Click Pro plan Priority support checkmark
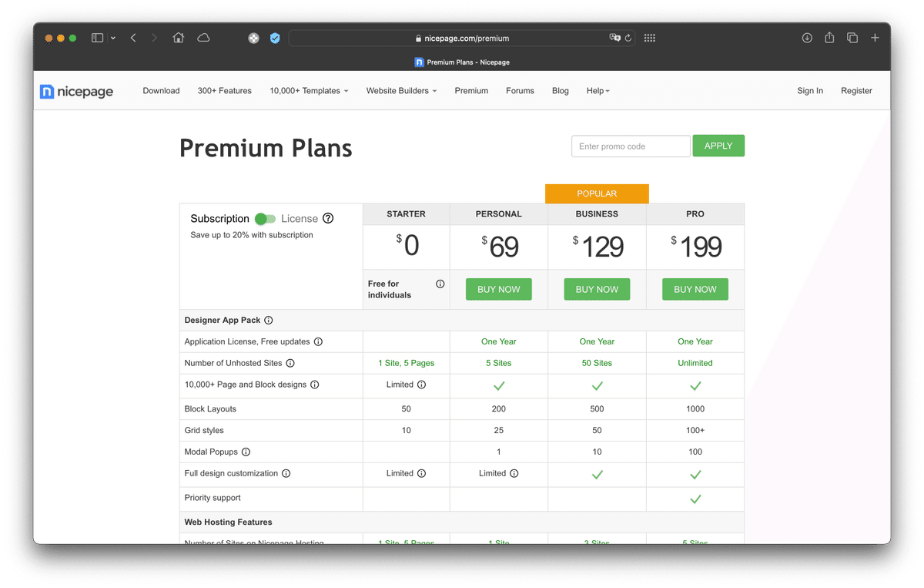 tap(695, 499)
